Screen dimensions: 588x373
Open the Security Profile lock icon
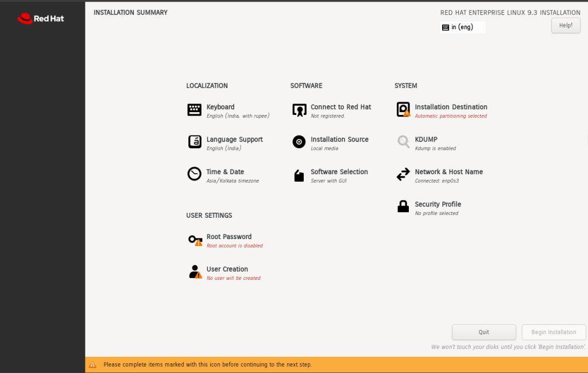pos(403,206)
